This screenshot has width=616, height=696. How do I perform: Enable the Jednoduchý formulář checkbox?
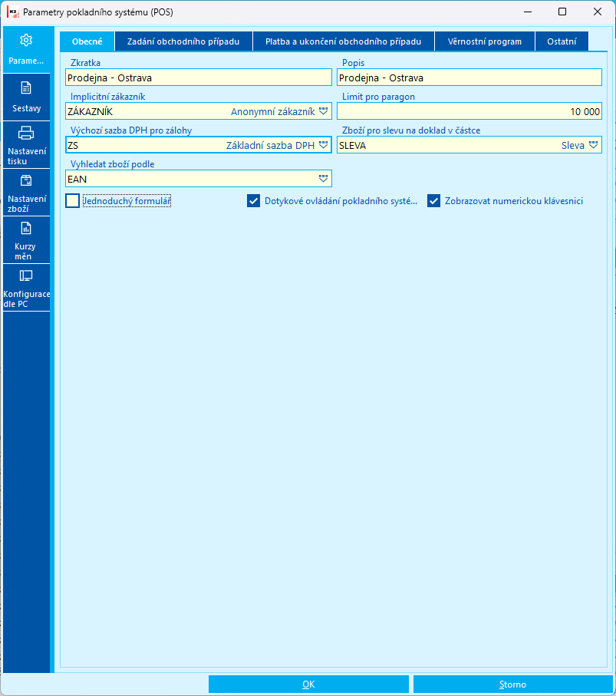pyautogui.click(x=72, y=201)
